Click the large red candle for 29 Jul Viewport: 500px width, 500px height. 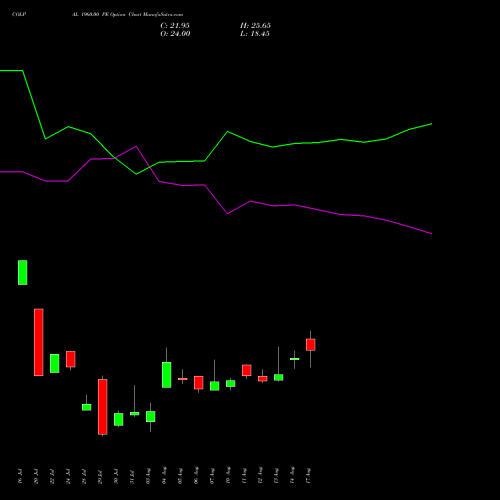[x=103, y=407]
